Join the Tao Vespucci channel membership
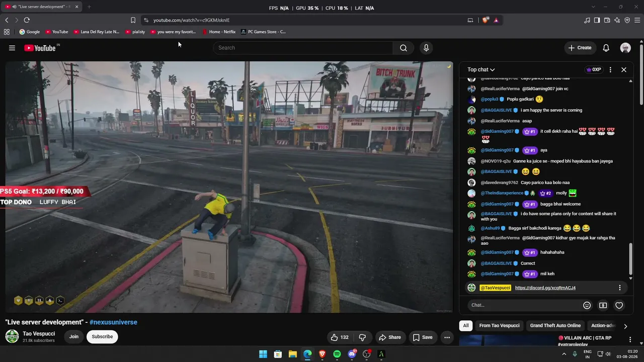Screen dimensions: 644x362 coord(74,337)
